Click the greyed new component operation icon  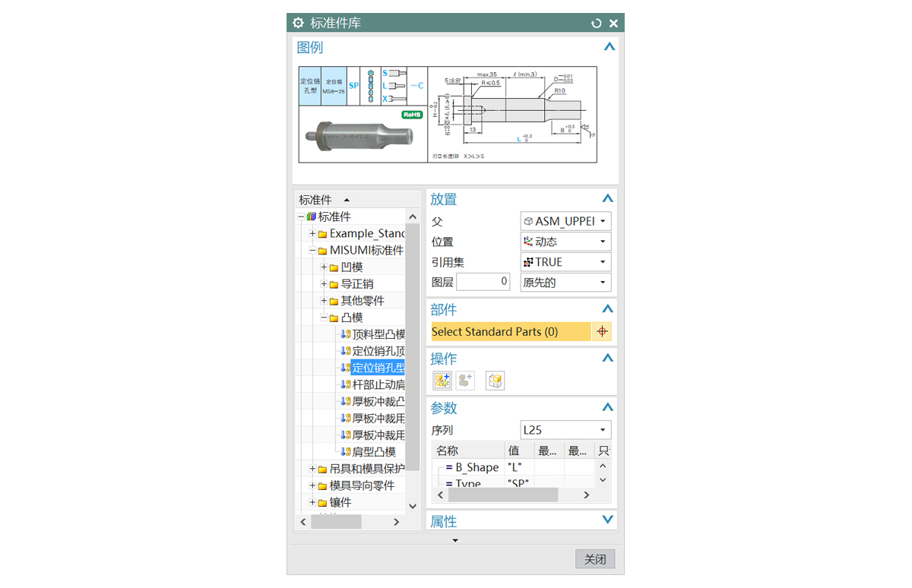465,381
